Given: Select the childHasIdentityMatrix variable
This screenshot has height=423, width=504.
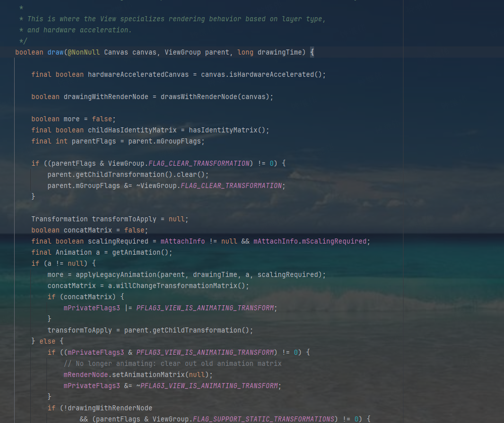Looking at the screenshot, I should (x=132, y=130).
